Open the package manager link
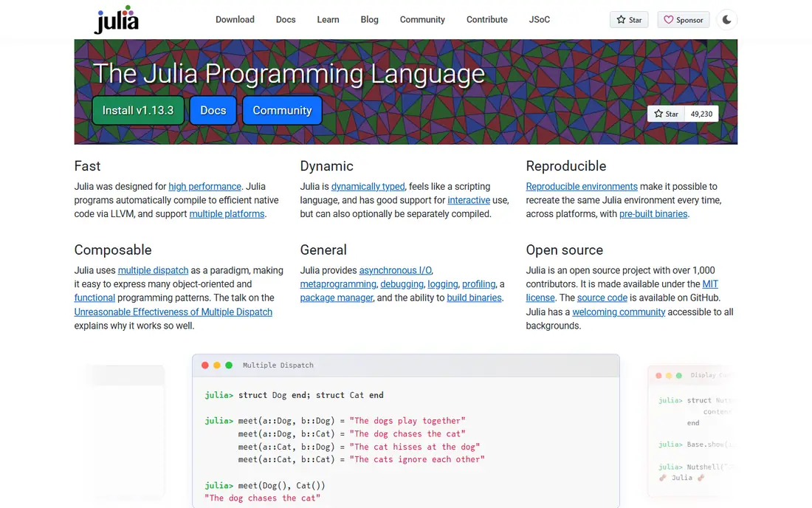 tap(337, 298)
